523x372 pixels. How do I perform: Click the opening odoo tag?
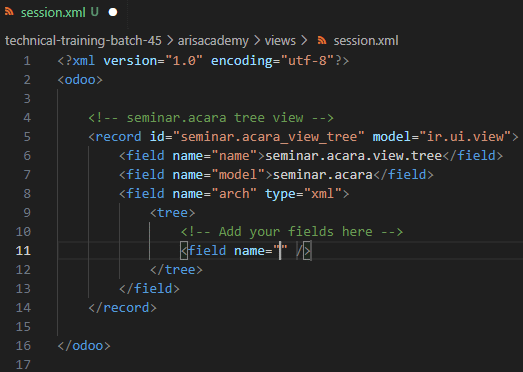pyautogui.click(x=80, y=80)
